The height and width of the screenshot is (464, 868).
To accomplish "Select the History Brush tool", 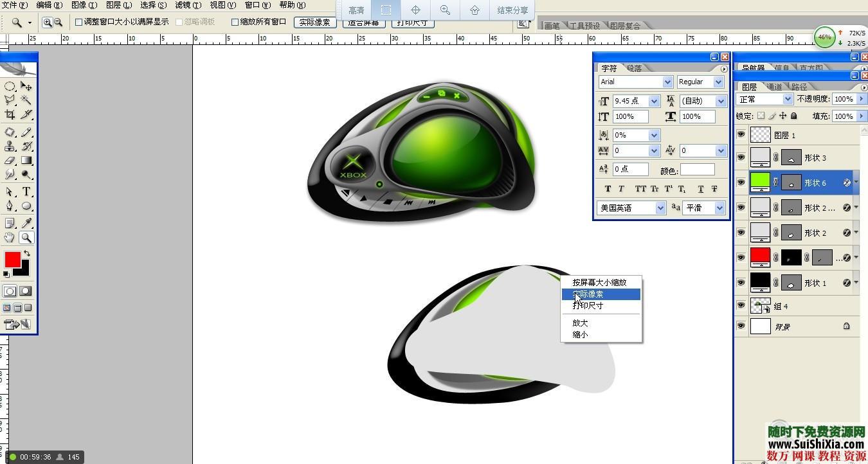I will tap(26, 146).
